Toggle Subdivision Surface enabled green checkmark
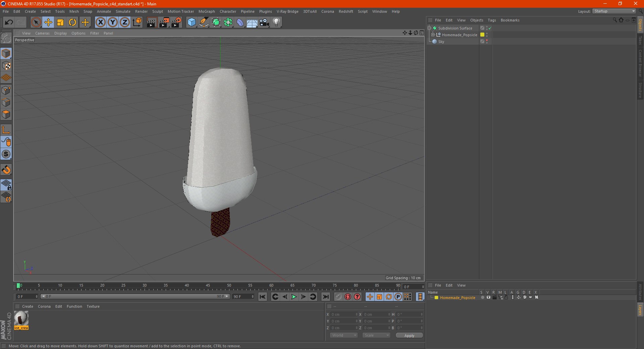The width and height of the screenshot is (644, 349). [490, 28]
